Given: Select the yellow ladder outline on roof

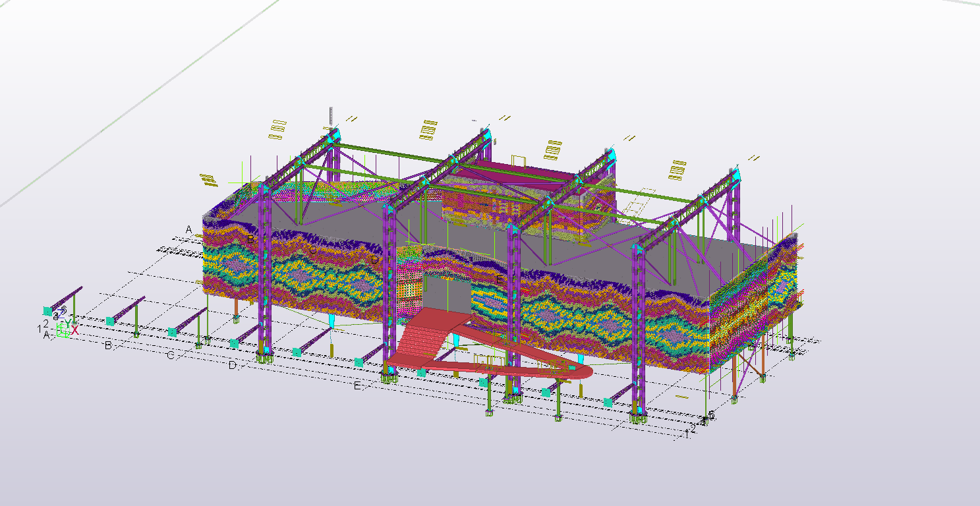Looking at the screenshot, I should pyautogui.click(x=634, y=205).
